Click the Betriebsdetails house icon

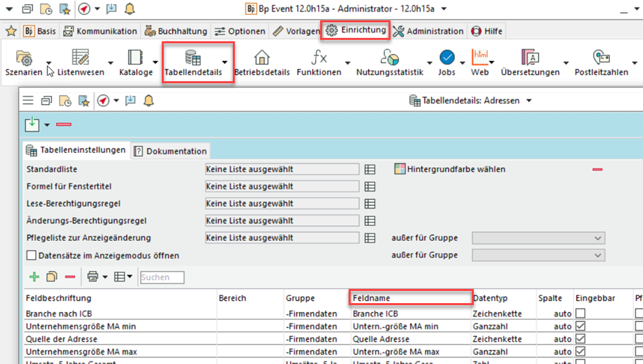261,58
